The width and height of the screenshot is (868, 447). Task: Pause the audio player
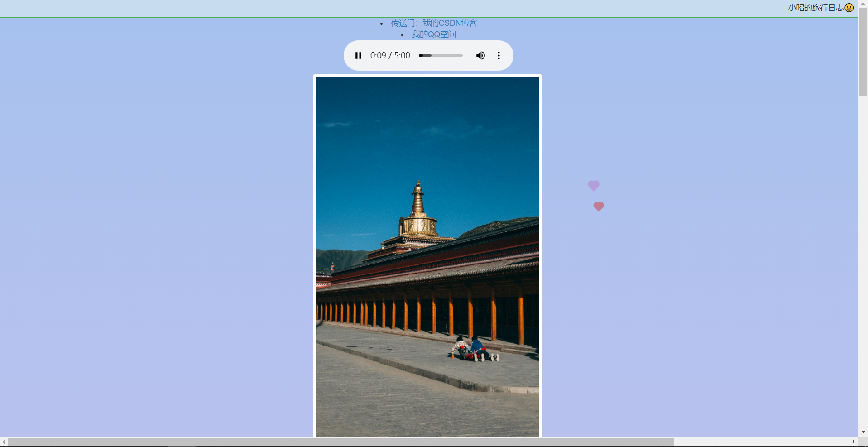(x=358, y=55)
